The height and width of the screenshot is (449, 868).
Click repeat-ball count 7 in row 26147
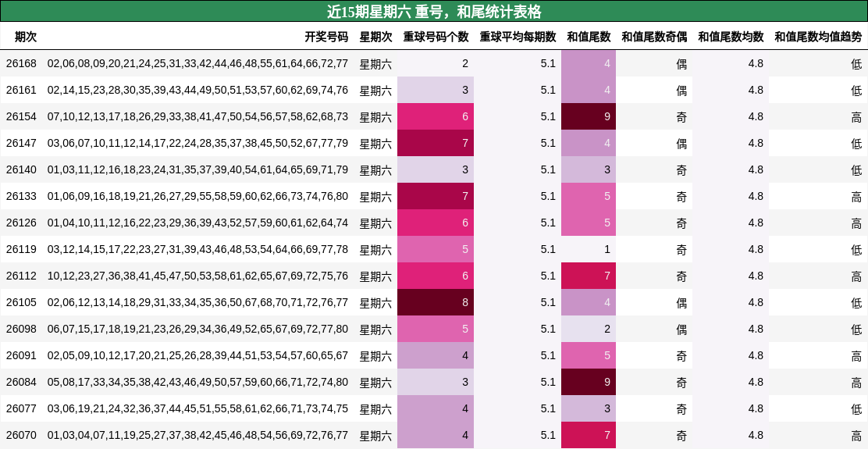point(436,143)
